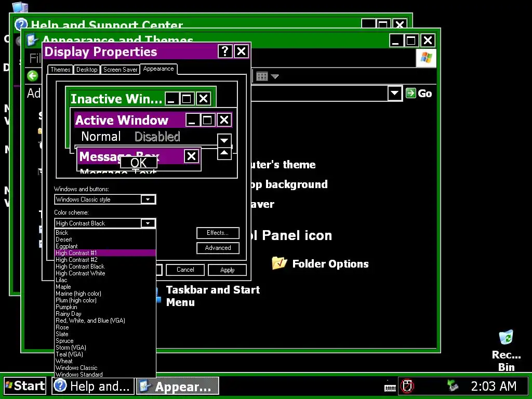Switch to Help and Support taskbar button

93,386
